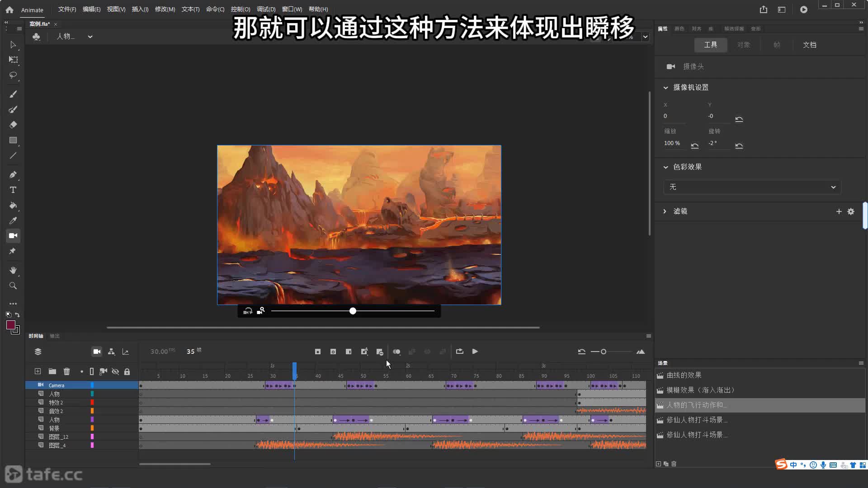The height and width of the screenshot is (488, 868).
Task: Add a filter with plus button
Action: click(x=839, y=211)
